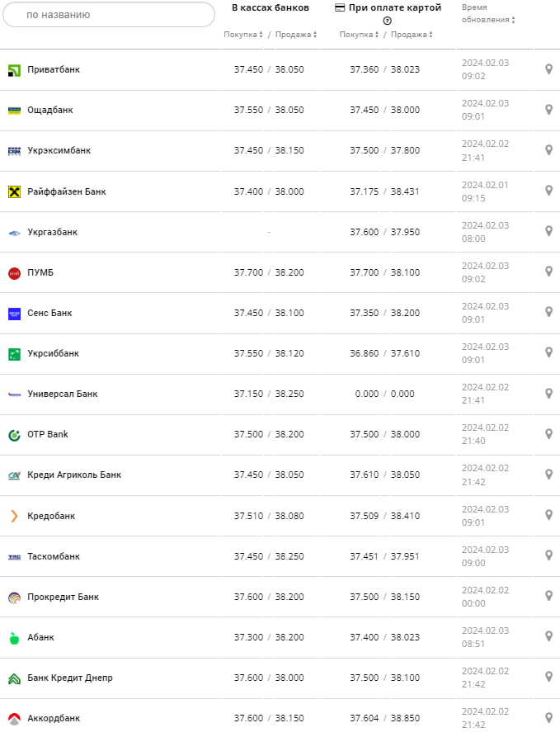Screen dimensions: 560x737
Task: Click the Райффайзен Банк logo icon
Action: click(x=14, y=191)
